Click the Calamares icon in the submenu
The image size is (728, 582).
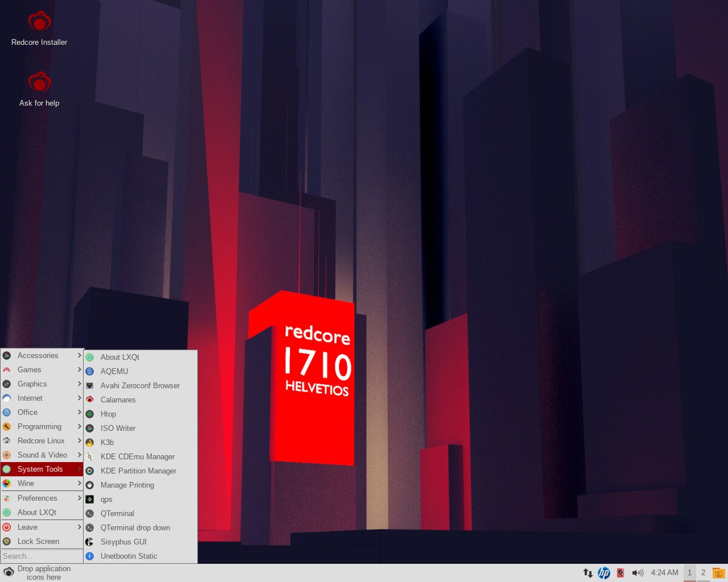(x=90, y=400)
